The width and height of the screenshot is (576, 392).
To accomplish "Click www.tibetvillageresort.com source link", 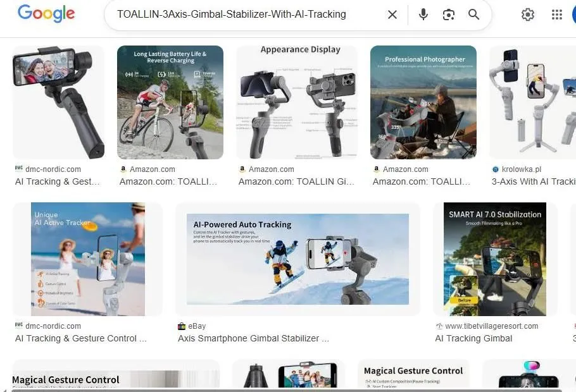I will click(x=492, y=326).
